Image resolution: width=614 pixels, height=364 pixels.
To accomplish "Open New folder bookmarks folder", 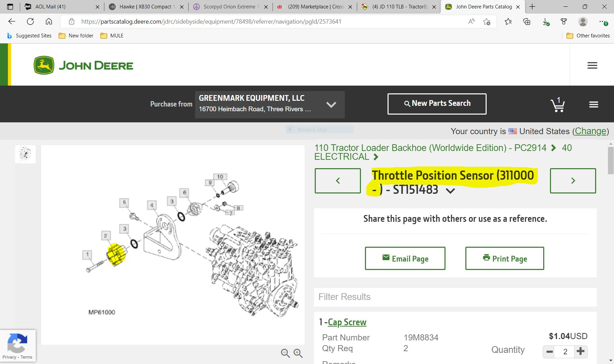I will (76, 36).
